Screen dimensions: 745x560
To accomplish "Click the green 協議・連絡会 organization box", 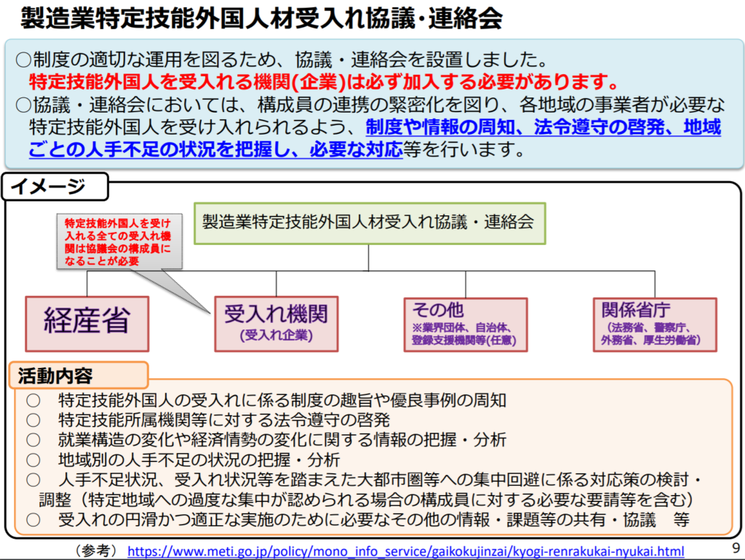I will (x=370, y=223).
